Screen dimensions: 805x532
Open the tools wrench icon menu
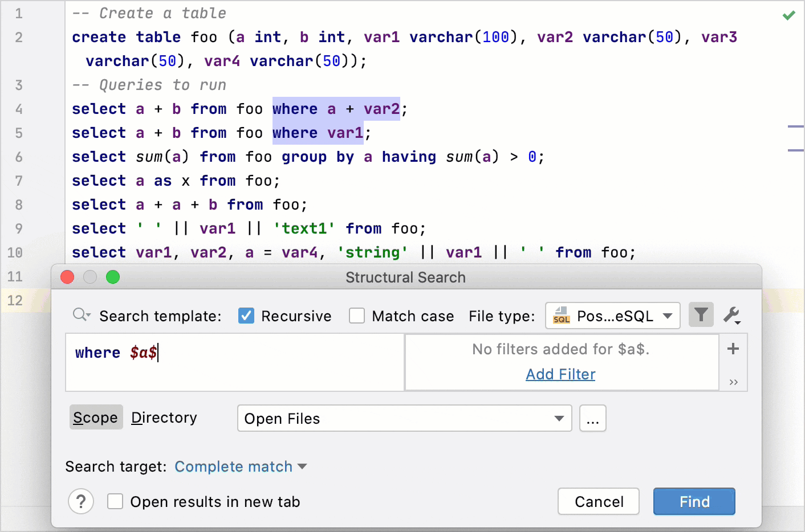tap(732, 315)
